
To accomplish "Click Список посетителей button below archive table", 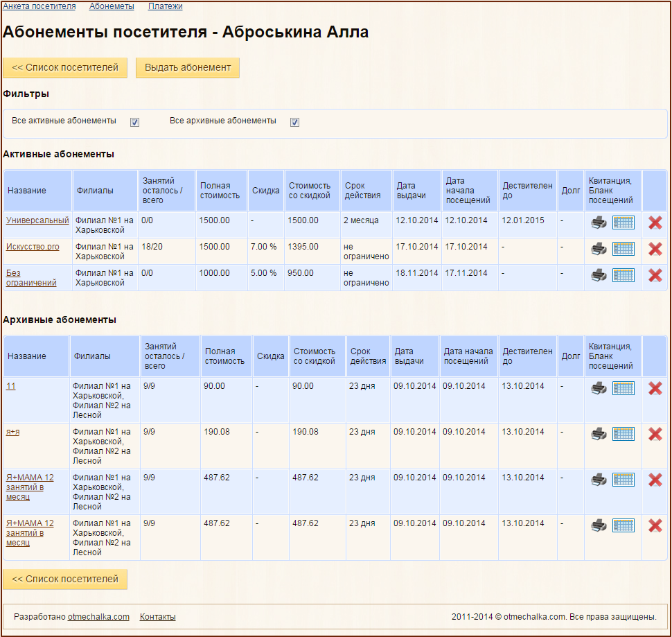I will click(x=65, y=579).
